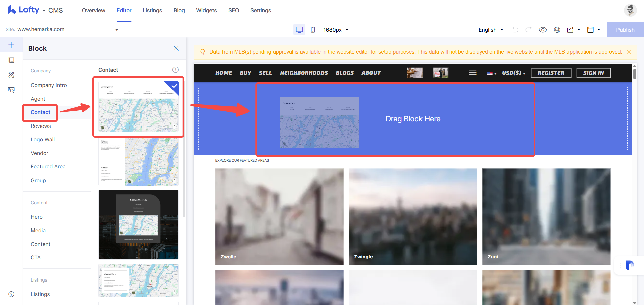This screenshot has height=305, width=644.
Task: Select Reviews in block categories
Action: [41, 126]
